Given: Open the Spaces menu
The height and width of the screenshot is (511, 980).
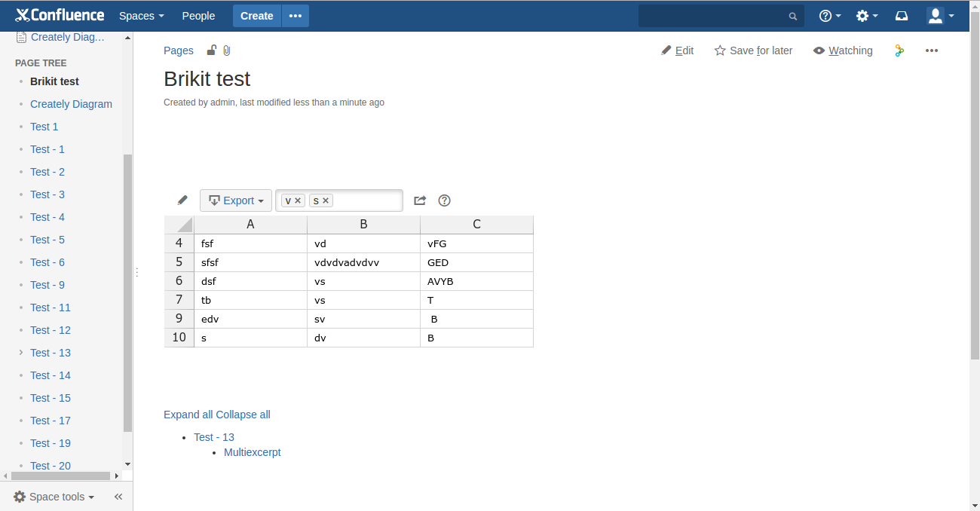Looking at the screenshot, I should (140, 15).
